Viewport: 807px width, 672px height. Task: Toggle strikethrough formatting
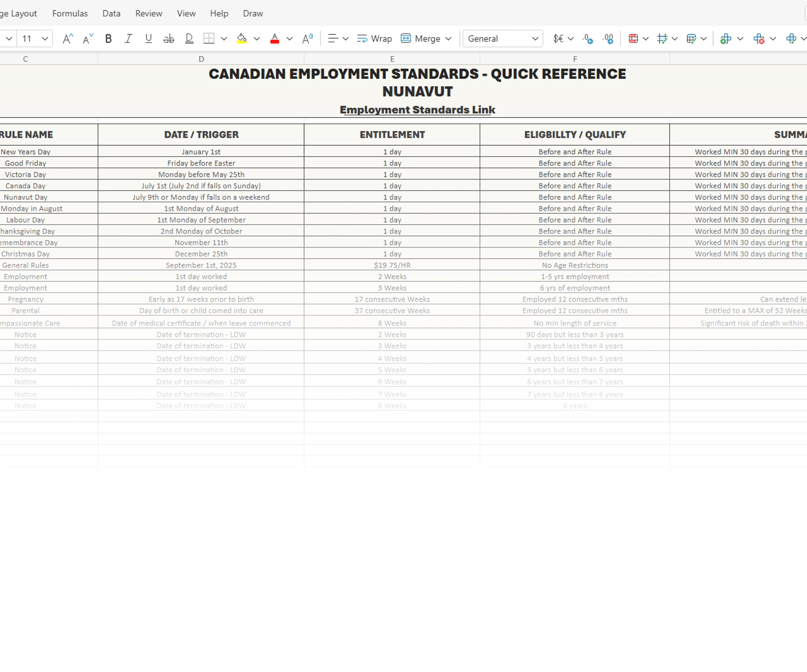tap(169, 39)
